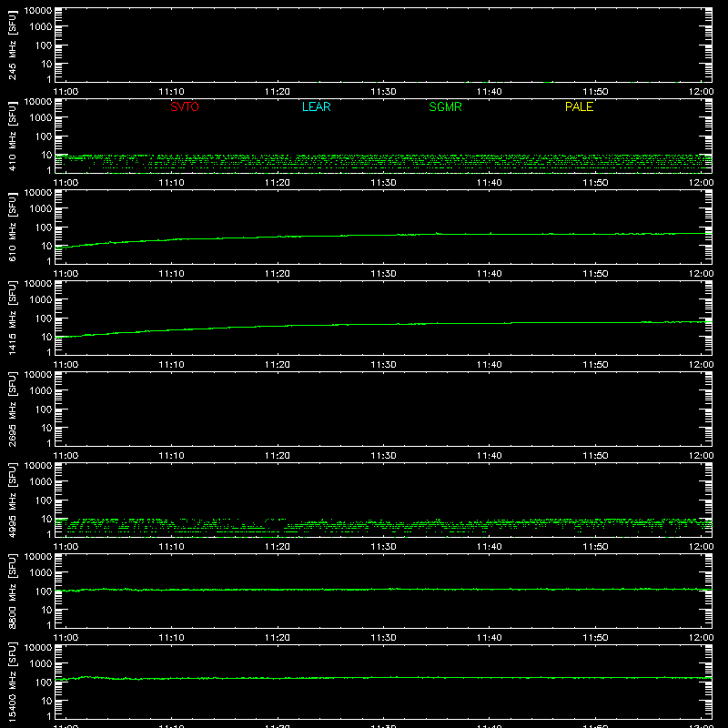Click the 410 MHz [SFU] axis label

[12, 136]
